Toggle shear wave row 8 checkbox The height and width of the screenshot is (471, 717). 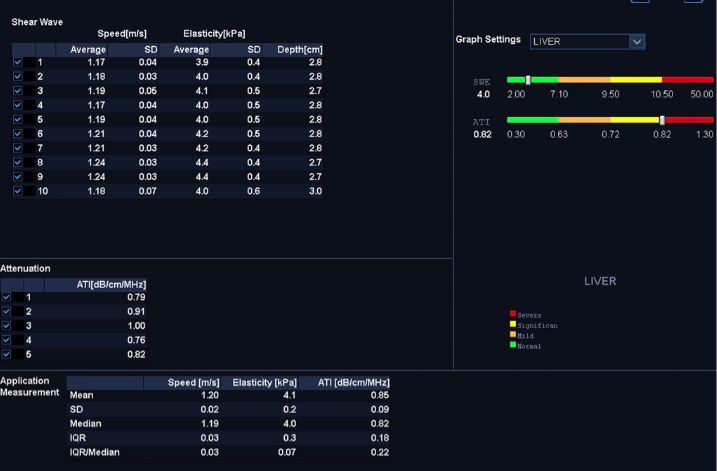tap(17, 162)
